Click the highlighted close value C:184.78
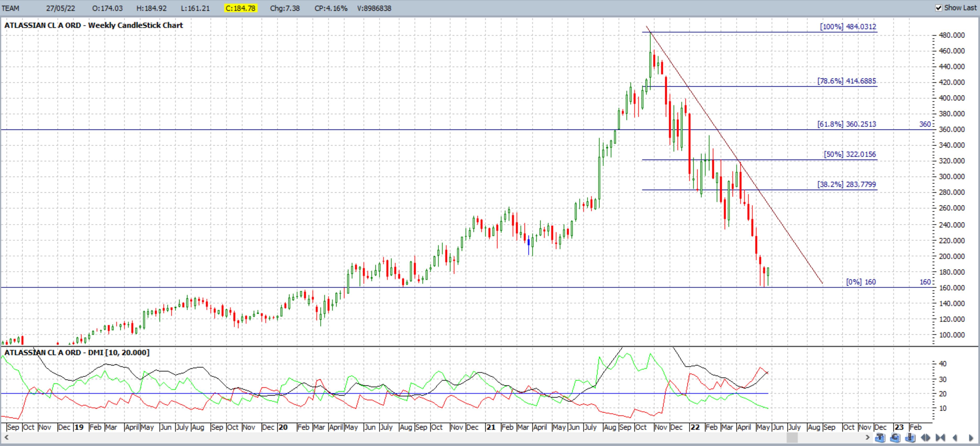The height and width of the screenshot is (446, 980). click(241, 8)
